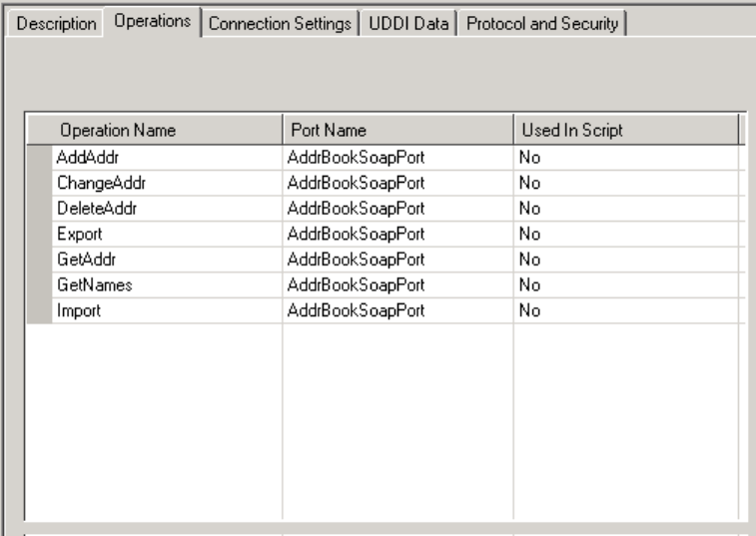This screenshot has height=536, width=756.
Task: Select the Operations tab
Action: [x=154, y=21]
